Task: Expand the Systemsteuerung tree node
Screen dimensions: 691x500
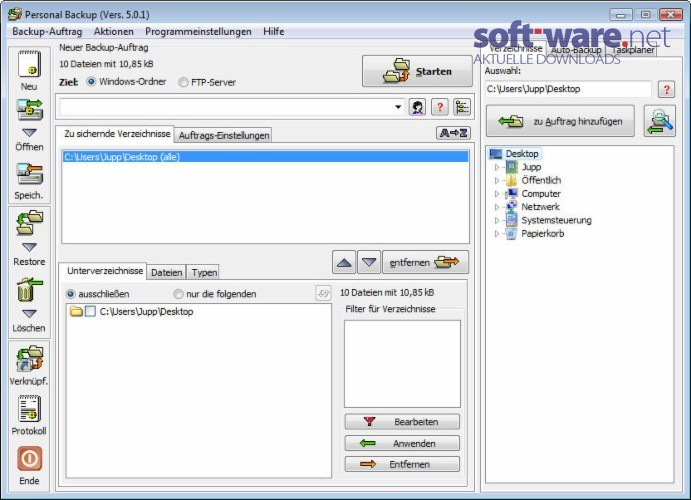Action: [497, 220]
